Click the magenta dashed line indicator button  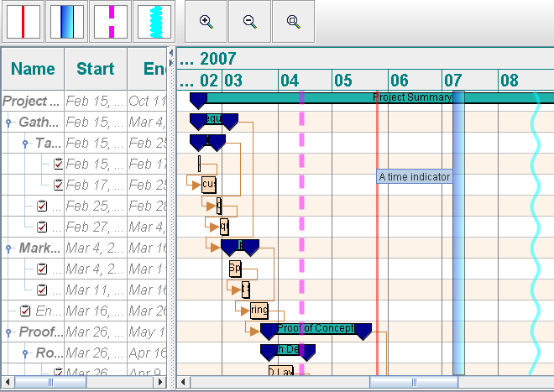click(110, 22)
